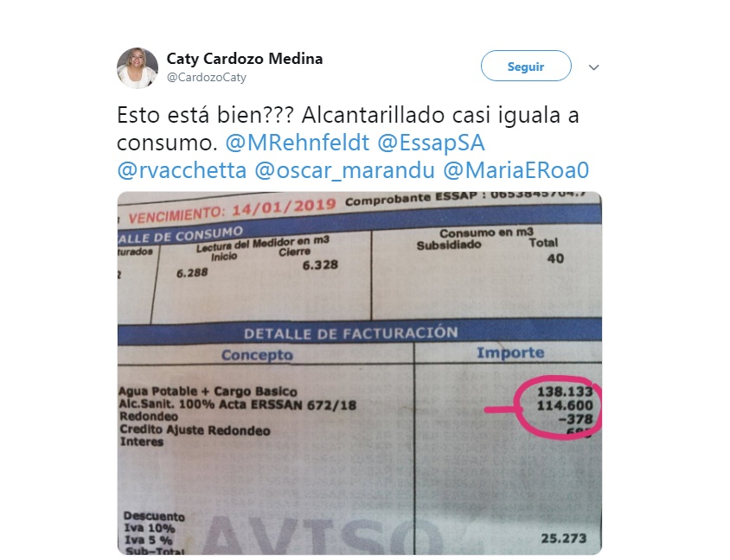Click the pink circled amounts in photo
The width and height of the screenshot is (730, 560).
[x=559, y=407]
